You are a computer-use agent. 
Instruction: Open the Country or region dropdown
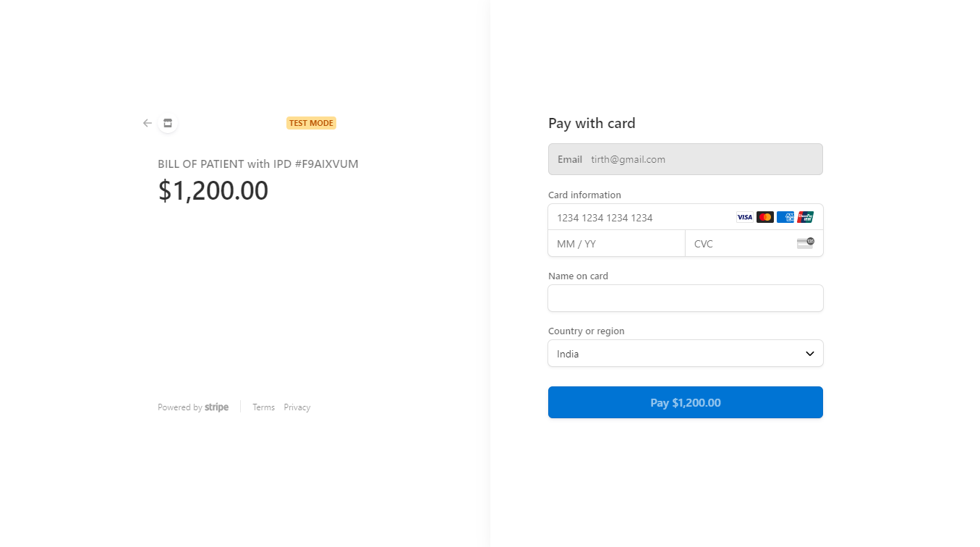pos(685,353)
